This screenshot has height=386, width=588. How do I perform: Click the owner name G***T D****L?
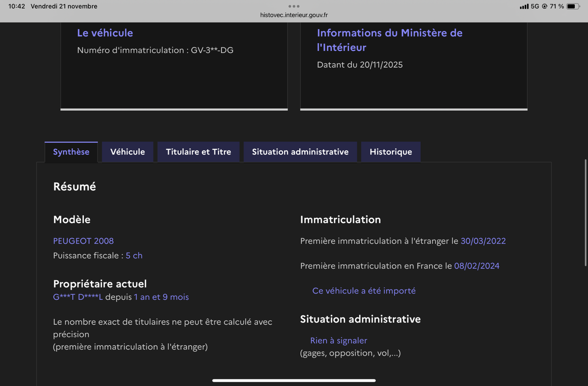click(78, 297)
